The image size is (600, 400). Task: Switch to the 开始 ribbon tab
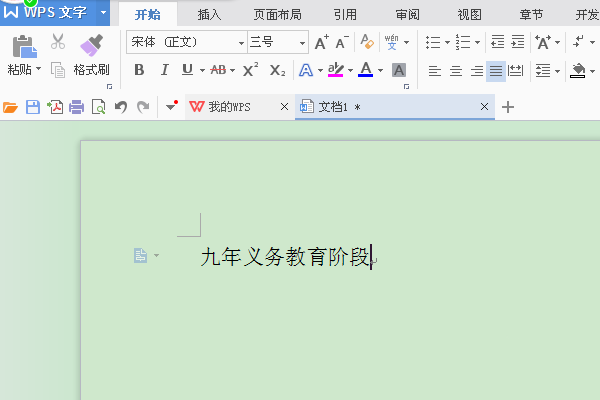[x=148, y=15]
